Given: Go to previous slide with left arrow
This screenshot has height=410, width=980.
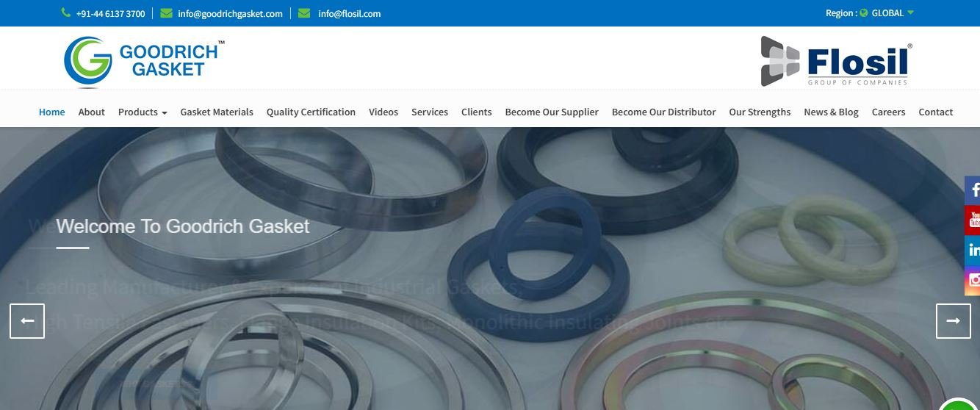Looking at the screenshot, I should tap(27, 321).
